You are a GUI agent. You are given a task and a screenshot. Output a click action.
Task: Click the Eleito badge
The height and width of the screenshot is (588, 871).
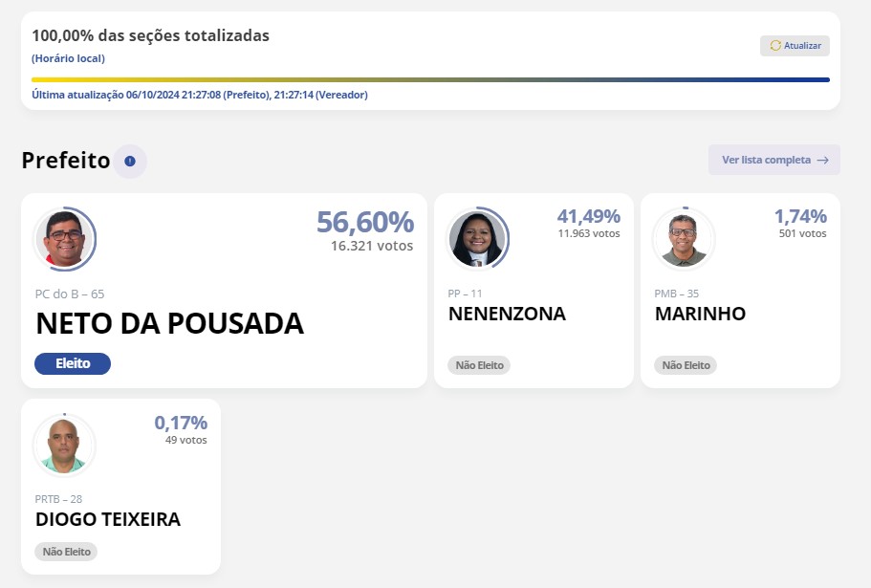pos(73,363)
